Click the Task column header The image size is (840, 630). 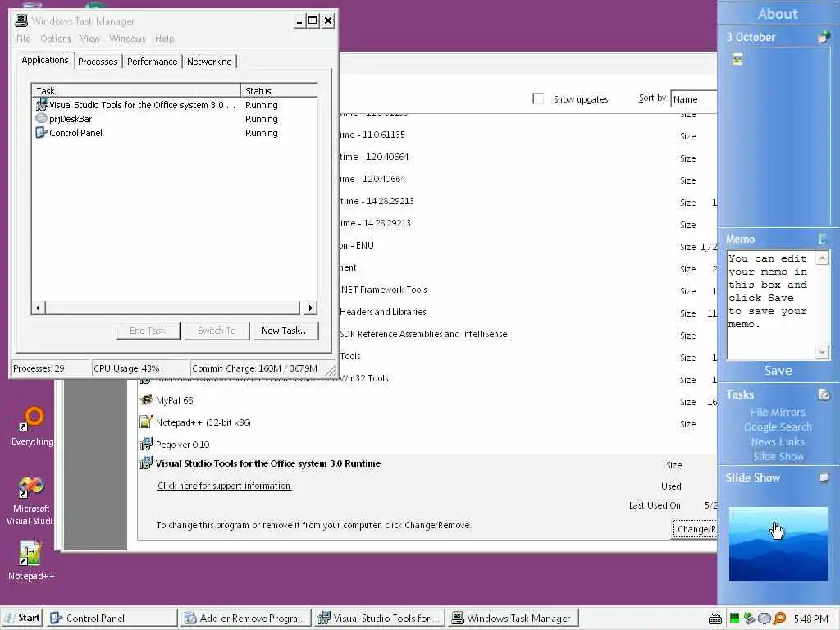point(136,90)
